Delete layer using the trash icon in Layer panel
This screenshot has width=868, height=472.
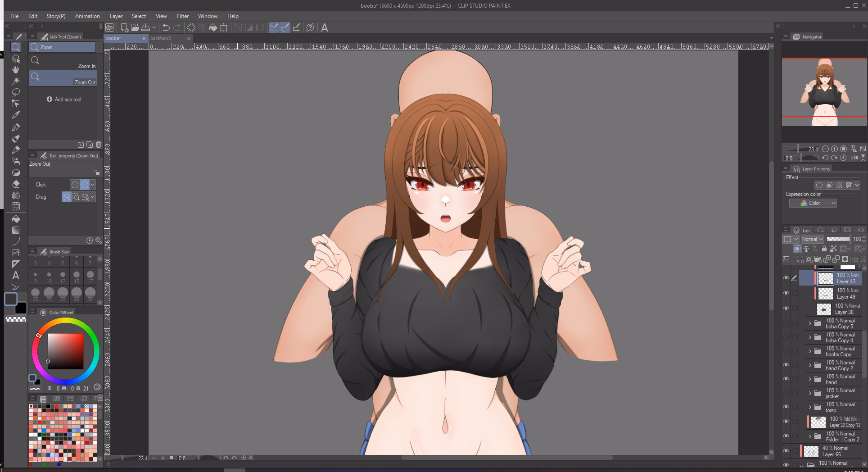coord(863,259)
